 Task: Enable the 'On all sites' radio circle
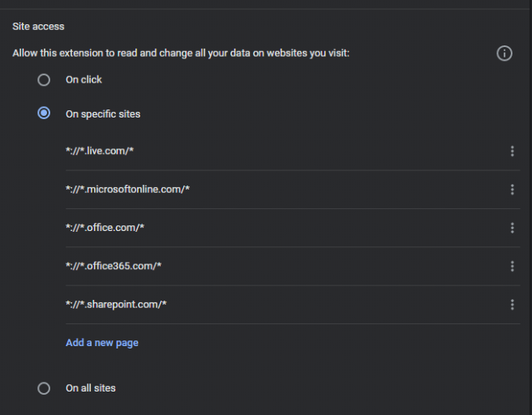[x=44, y=388]
